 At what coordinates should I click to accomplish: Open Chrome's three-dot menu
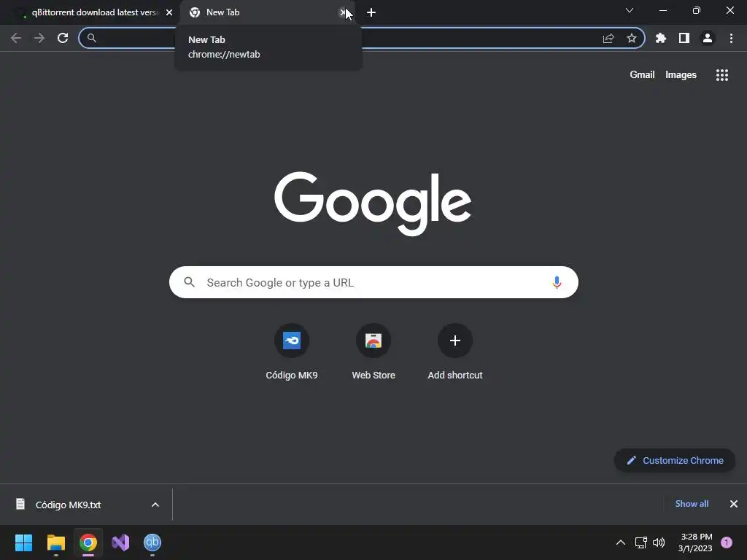(731, 38)
